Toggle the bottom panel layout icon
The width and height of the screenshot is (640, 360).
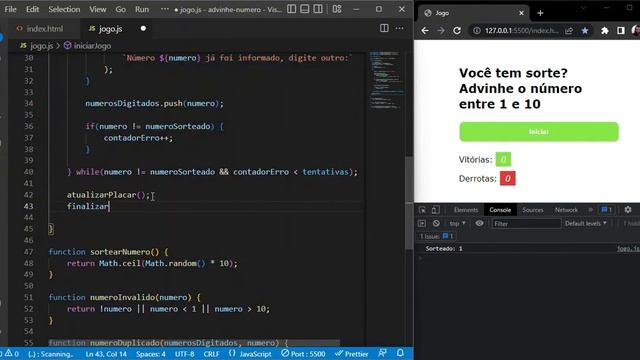pos(304,9)
